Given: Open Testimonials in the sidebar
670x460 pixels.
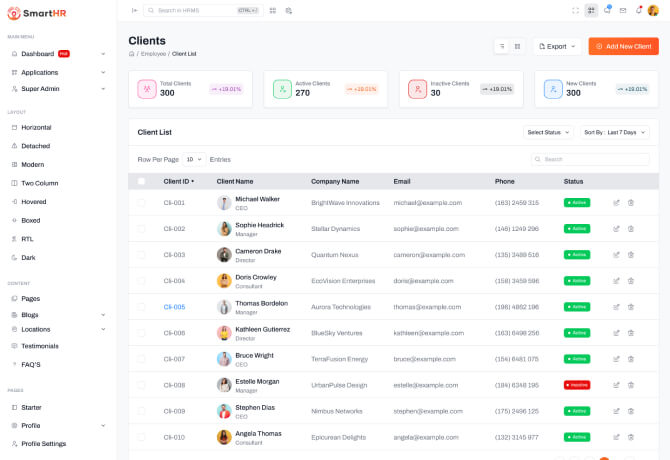Looking at the screenshot, I should (40, 346).
